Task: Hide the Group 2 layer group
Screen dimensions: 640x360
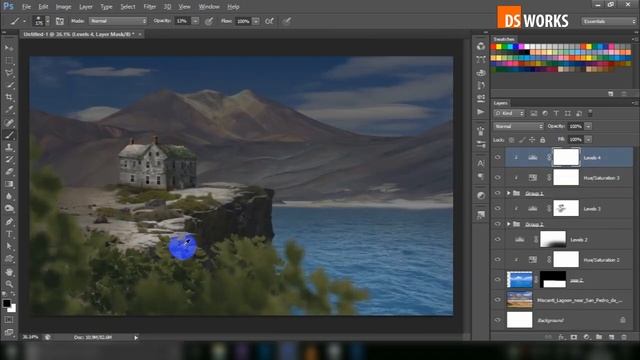Action: click(498, 224)
